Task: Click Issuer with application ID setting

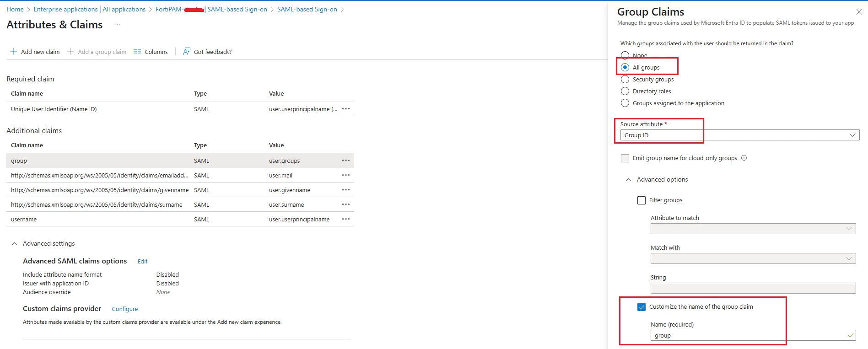Action: pos(56,283)
